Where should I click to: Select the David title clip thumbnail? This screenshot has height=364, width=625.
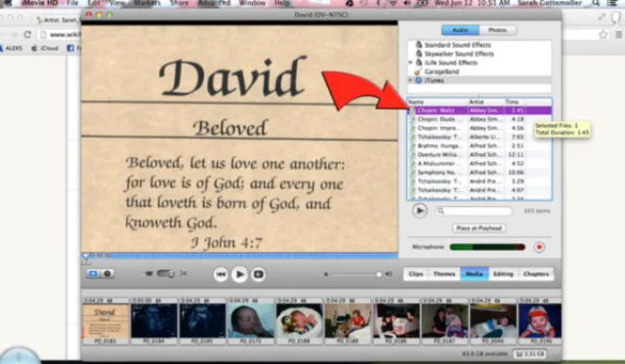point(105,321)
